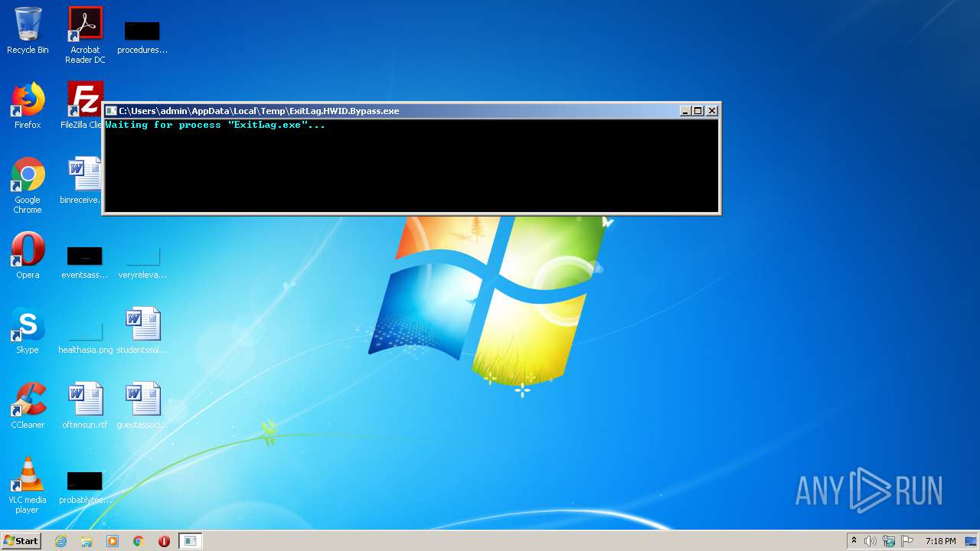Launch Opera desktop shortcut
Image resolution: width=980 pixels, height=551 pixels.
point(28,256)
